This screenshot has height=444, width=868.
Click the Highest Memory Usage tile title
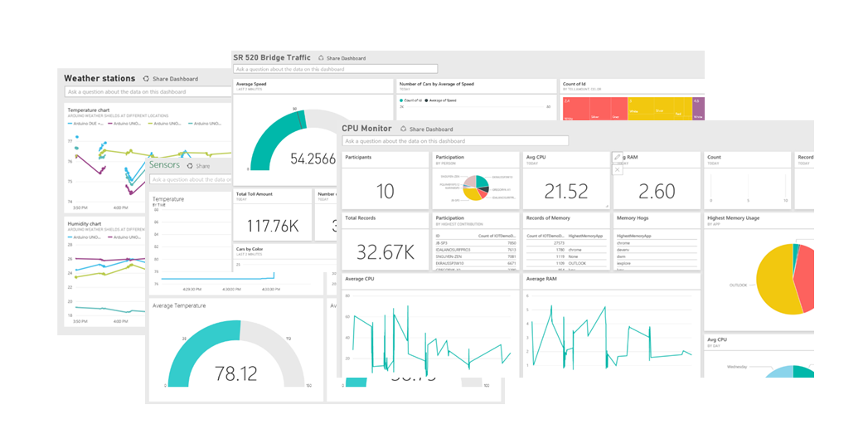[733, 217]
